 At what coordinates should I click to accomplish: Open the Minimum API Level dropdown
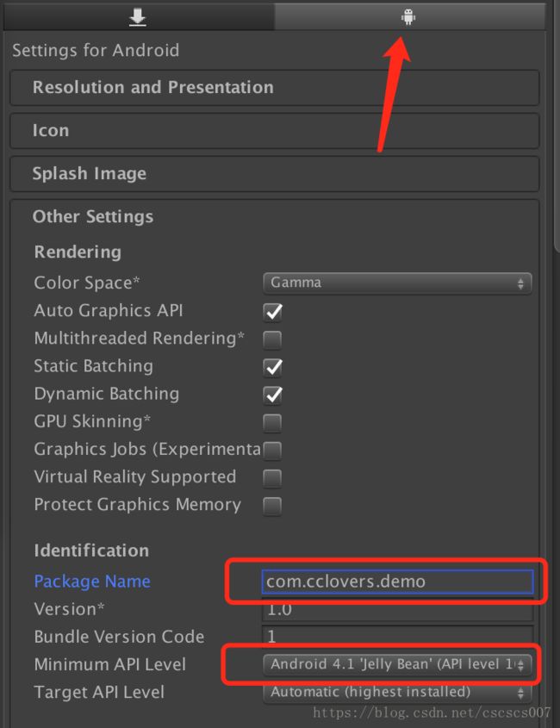[397, 664]
